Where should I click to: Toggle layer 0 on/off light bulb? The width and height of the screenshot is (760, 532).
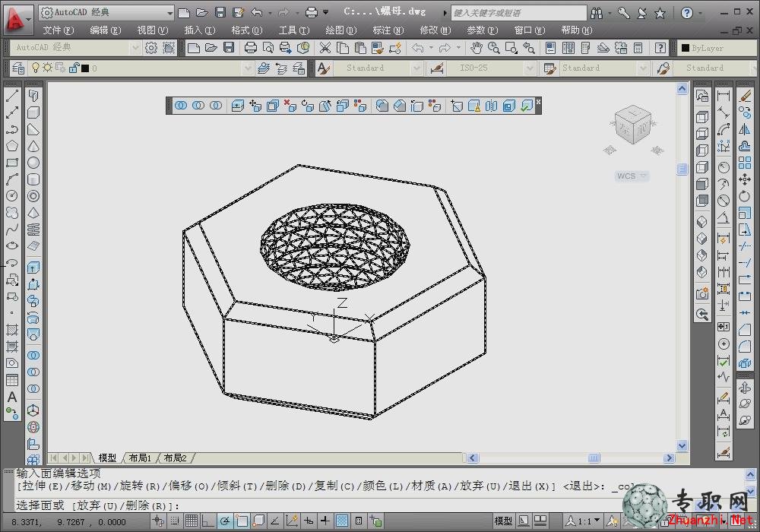click(x=36, y=68)
